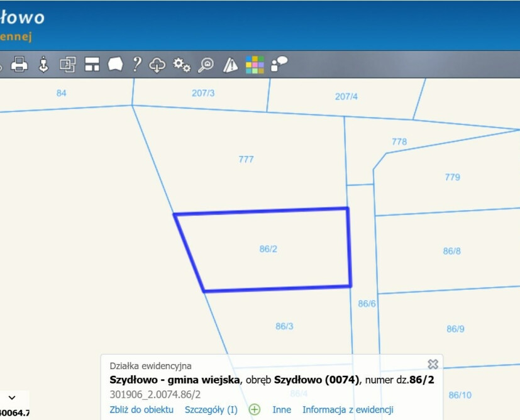Click parcel label 86/2
520x420 pixels.
[268, 248]
